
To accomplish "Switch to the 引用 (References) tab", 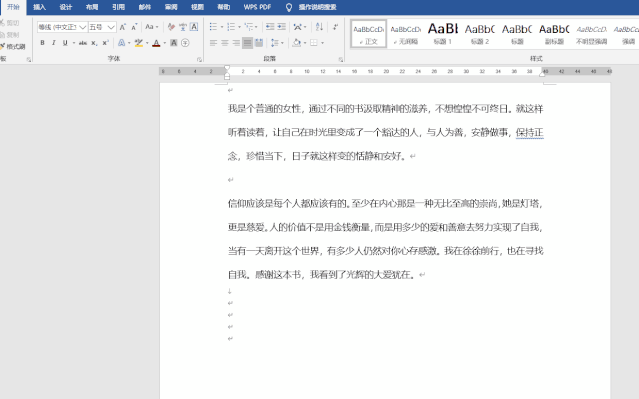I will click(118, 7).
